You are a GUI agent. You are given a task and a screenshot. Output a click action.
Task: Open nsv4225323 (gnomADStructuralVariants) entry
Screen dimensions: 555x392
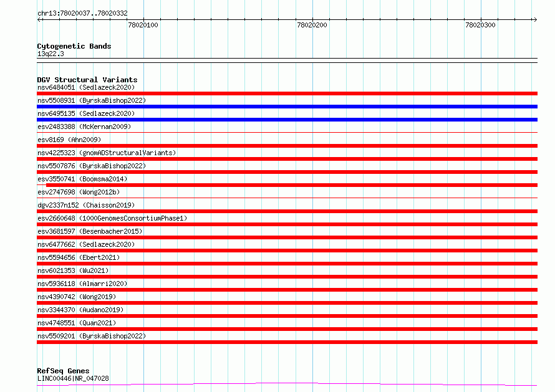pyautogui.click(x=107, y=153)
